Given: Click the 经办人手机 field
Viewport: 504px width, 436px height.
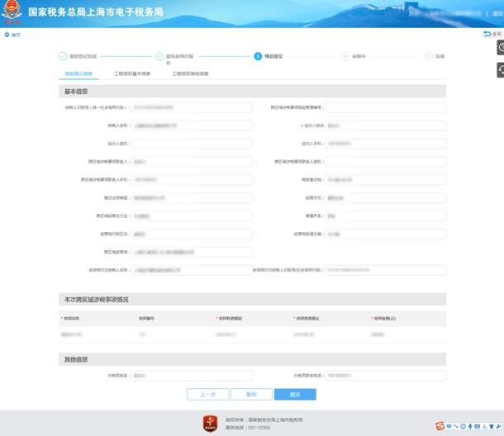Looking at the screenshot, I should coord(386,144).
